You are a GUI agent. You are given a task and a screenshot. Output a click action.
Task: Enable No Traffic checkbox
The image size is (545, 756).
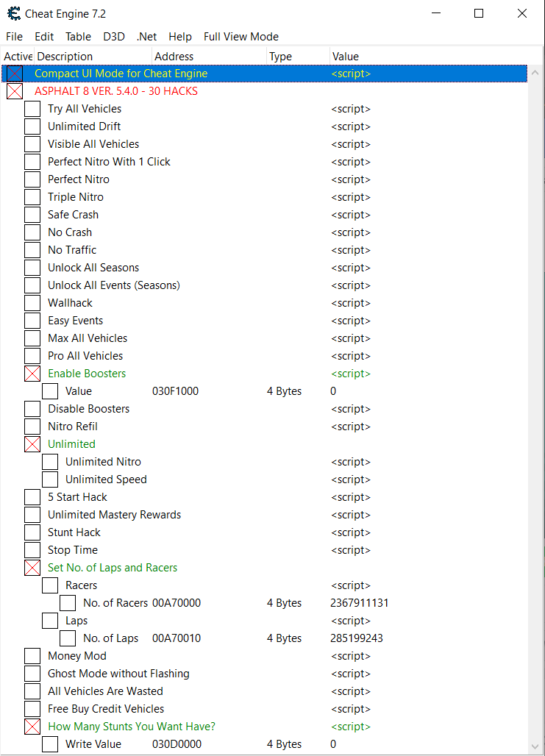(32, 250)
